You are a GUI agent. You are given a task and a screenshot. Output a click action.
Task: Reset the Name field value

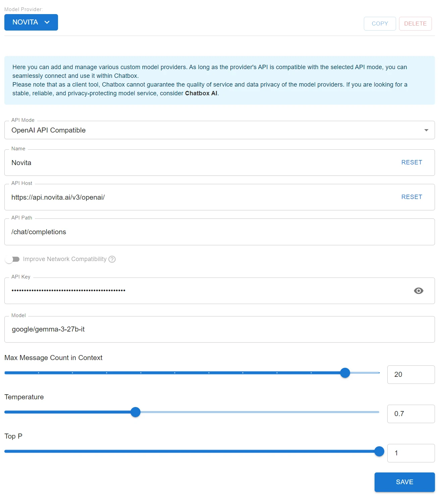(412, 162)
